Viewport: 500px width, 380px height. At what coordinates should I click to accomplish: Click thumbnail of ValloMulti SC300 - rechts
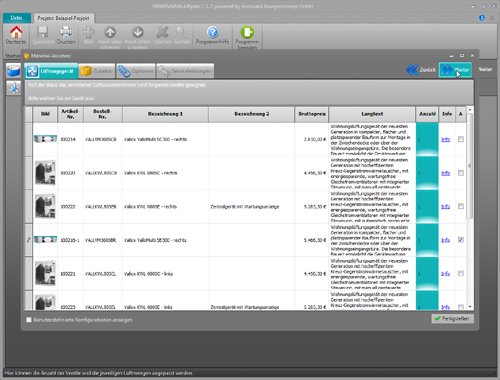(x=45, y=139)
